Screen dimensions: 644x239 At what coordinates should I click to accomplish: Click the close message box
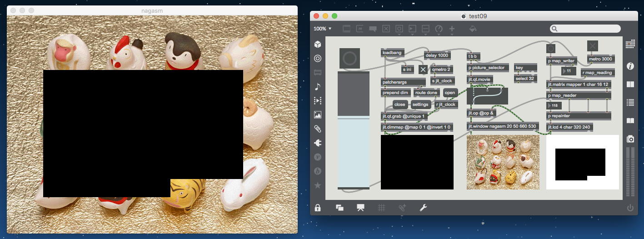(399, 105)
